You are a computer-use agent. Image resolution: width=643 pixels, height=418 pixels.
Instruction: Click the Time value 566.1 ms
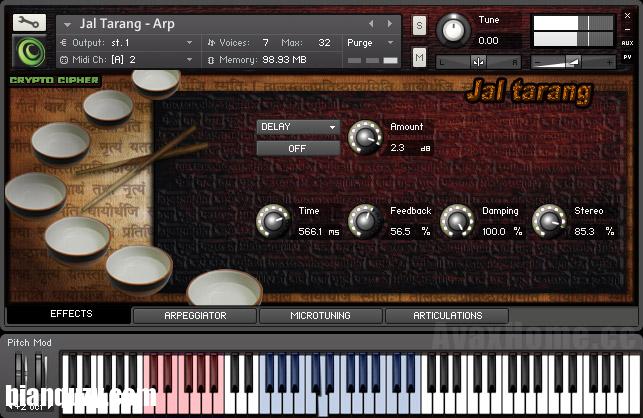(x=319, y=232)
